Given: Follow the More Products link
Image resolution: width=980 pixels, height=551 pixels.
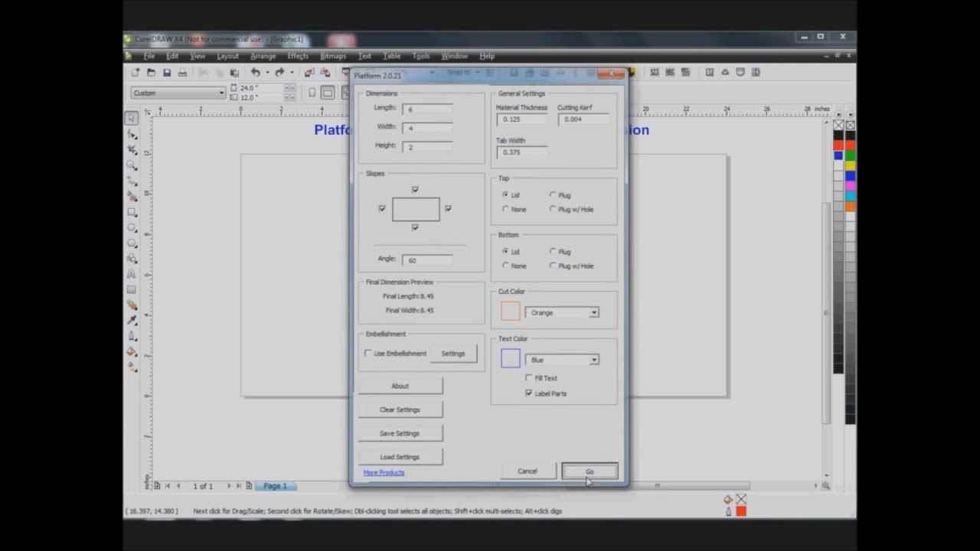Looking at the screenshot, I should pyautogui.click(x=384, y=473).
